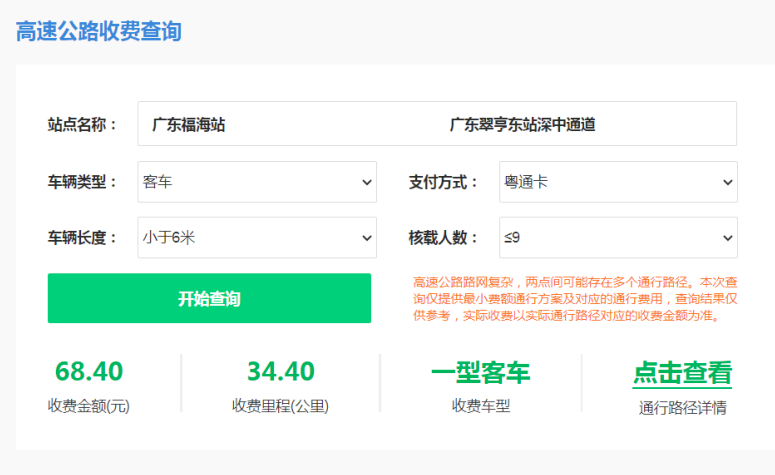The height and width of the screenshot is (475, 775).
Task: Select the 34.40 mileage value
Action: tap(281, 372)
